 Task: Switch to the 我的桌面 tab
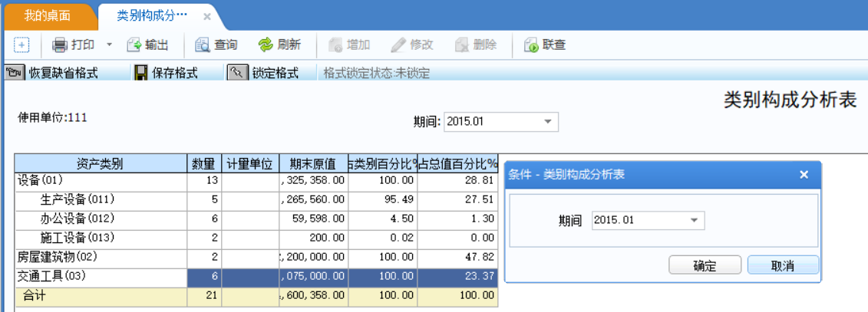(48, 15)
